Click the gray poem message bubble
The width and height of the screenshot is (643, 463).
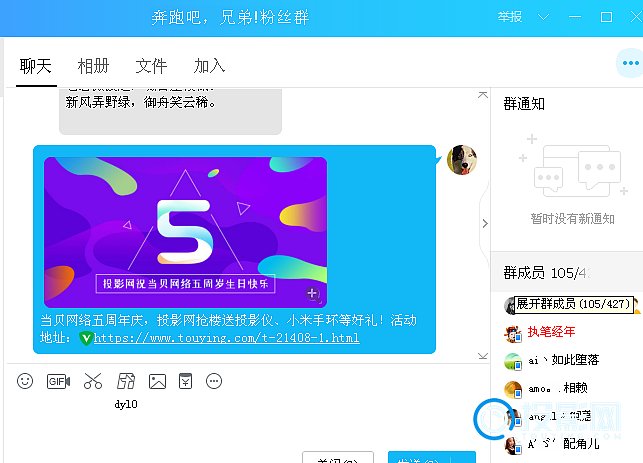pyautogui.click(x=171, y=111)
